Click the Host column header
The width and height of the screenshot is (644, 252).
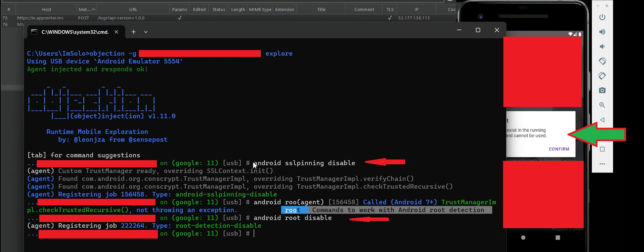(47, 10)
